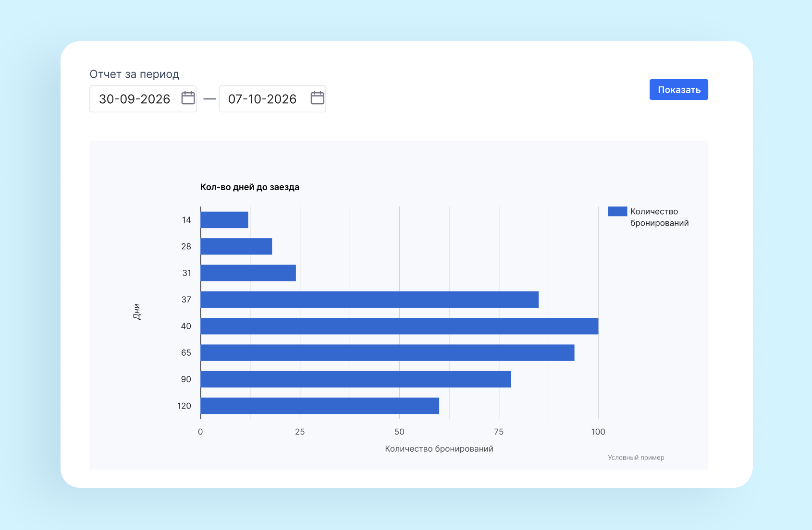Select the bar for 31 days
This screenshot has width=812, height=530.
pyautogui.click(x=248, y=273)
